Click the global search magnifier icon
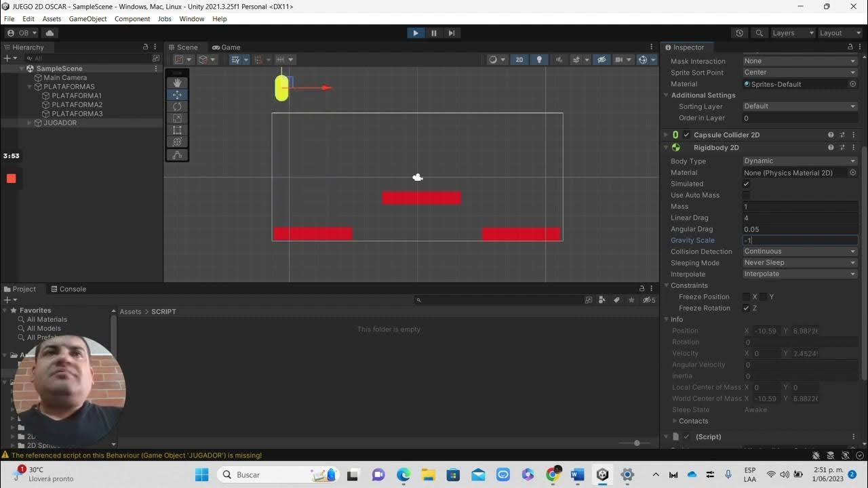 [x=759, y=33]
